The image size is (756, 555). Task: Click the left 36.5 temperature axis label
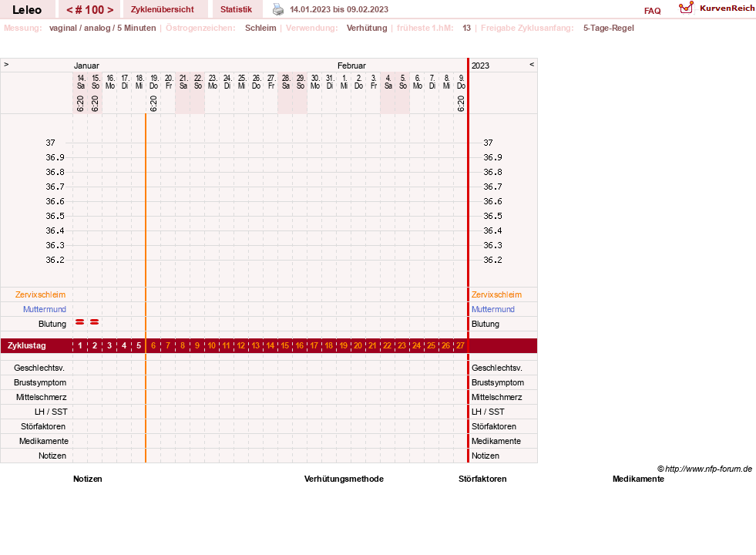[x=55, y=216]
